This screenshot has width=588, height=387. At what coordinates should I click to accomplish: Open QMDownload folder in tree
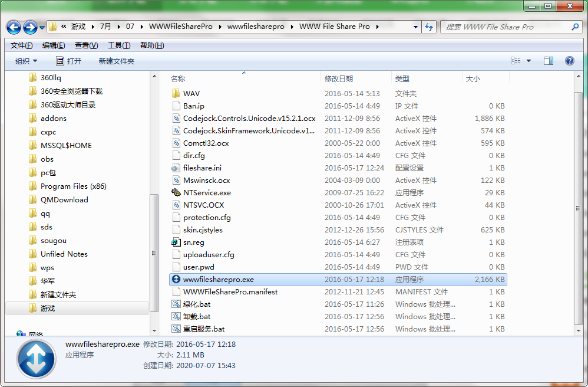pyautogui.click(x=58, y=199)
